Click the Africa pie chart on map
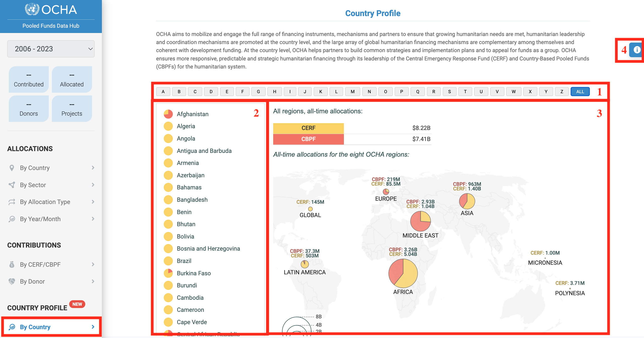The image size is (644, 338). click(403, 273)
